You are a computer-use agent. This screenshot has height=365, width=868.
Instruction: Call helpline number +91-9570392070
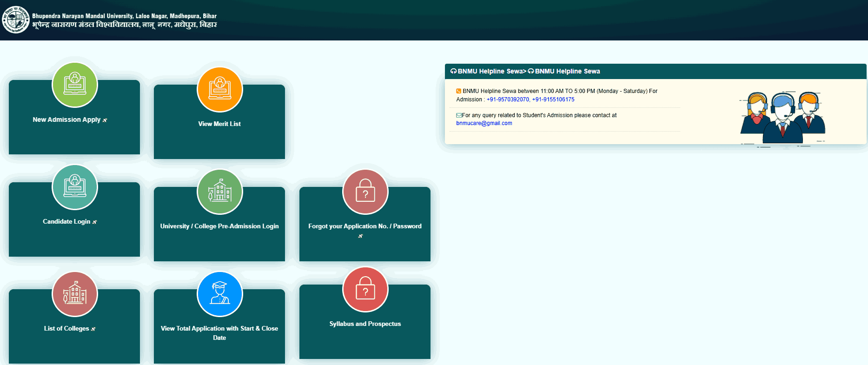[508, 100]
